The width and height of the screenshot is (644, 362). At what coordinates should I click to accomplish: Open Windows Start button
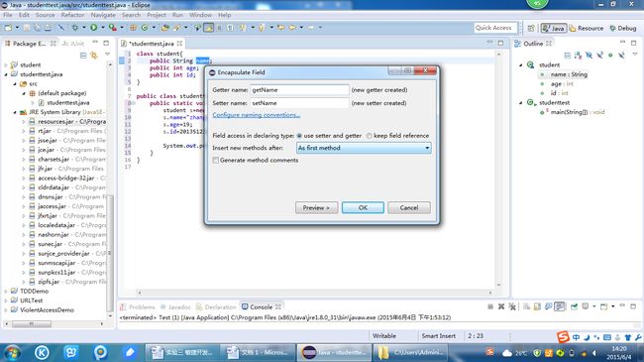tap(12, 352)
